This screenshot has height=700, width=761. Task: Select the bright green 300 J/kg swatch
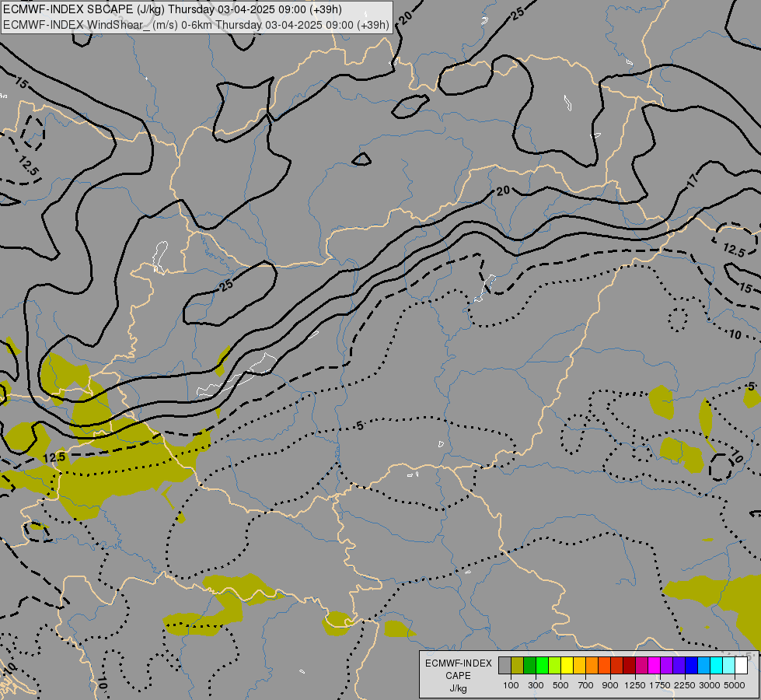[x=542, y=666]
